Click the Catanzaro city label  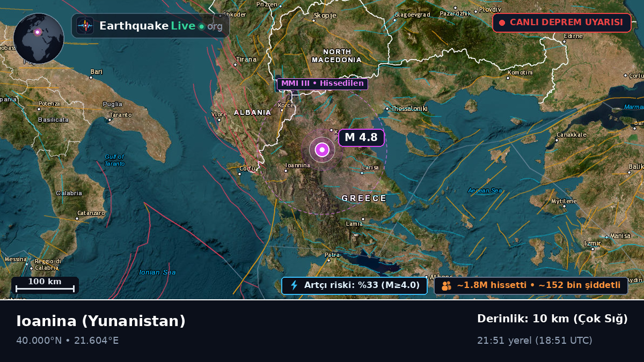pos(91,213)
